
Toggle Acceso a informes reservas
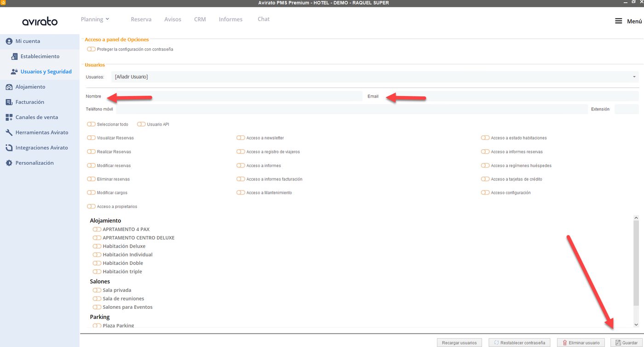click(x=485, y=151)
